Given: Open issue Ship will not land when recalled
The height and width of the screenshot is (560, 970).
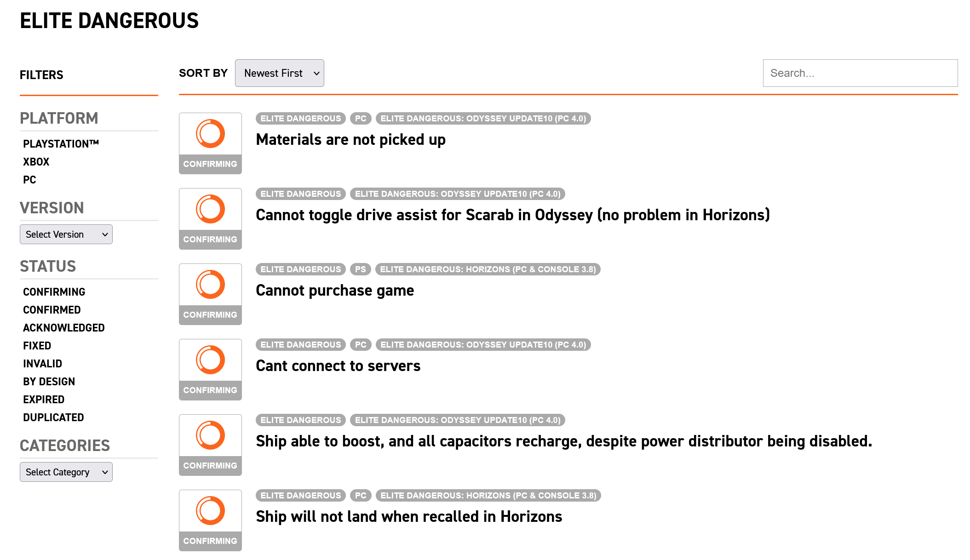Looking at the screenshot, I should click(x=409, y=517).
